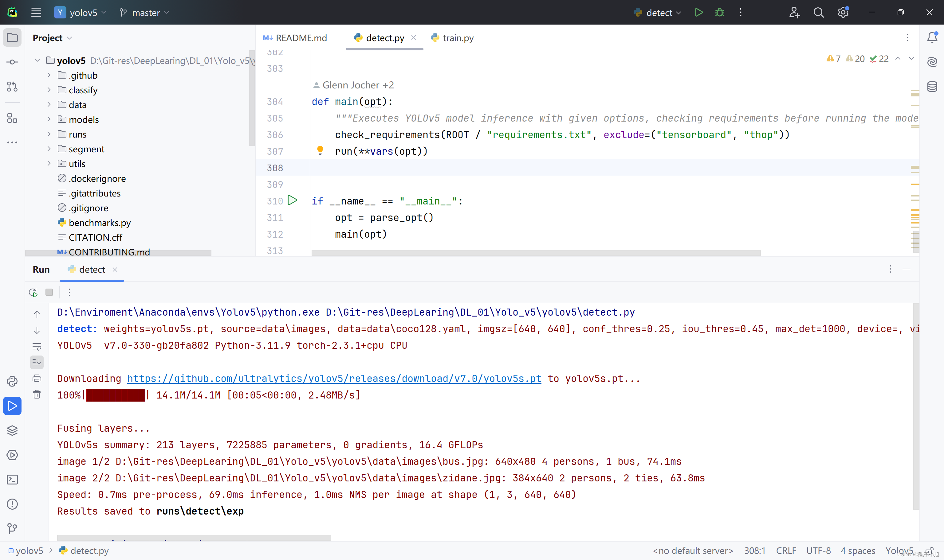Change UTF-8 encoding in status bar
Viewport: 944px width, 560px height.
[818, 550]
